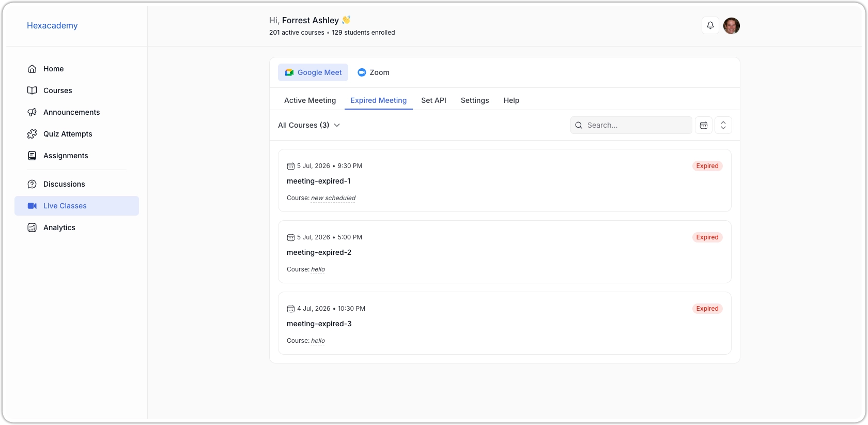Navigate to Courses
868x425 pixels.
(76, 90)
